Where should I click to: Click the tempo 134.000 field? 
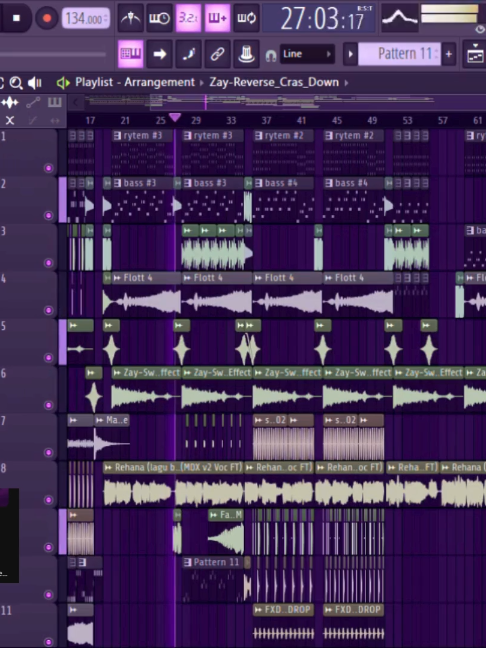[x=86, y=18]
